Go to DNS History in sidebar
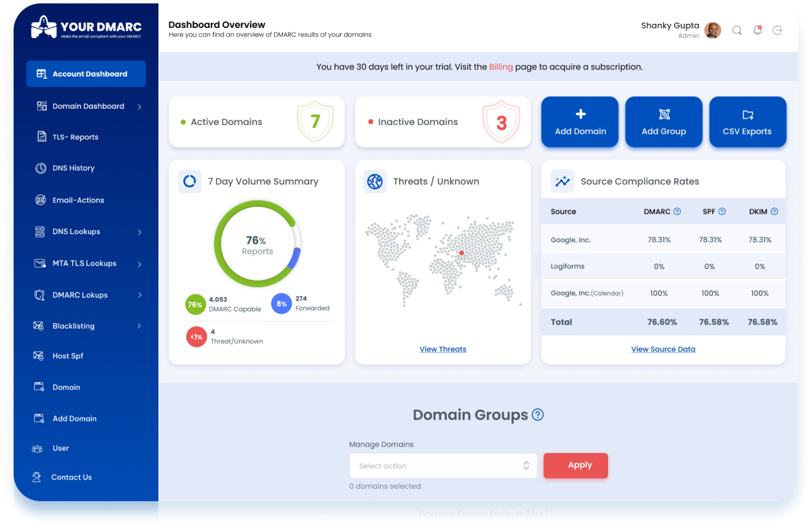 pyautogui.click(x=73, y=168)
